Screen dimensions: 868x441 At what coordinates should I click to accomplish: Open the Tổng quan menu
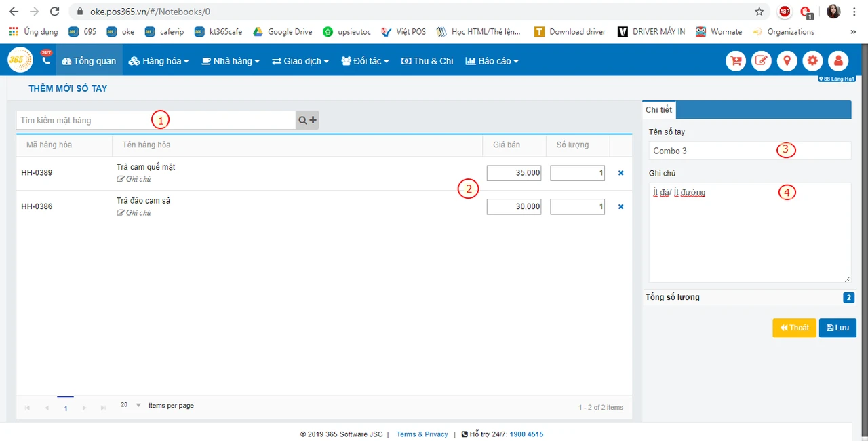[x=89, y=61]
